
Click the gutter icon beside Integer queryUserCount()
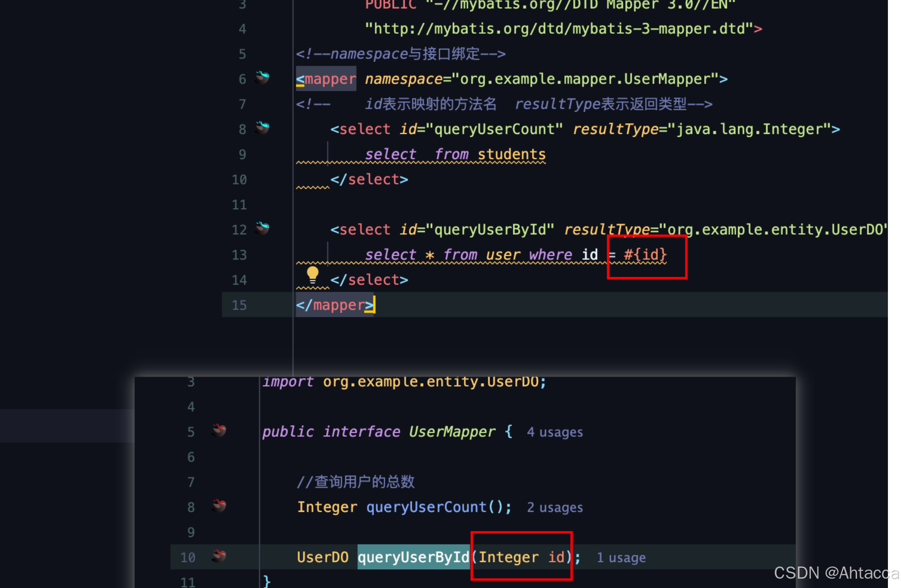pyautogui.click(x=219, y=505)
